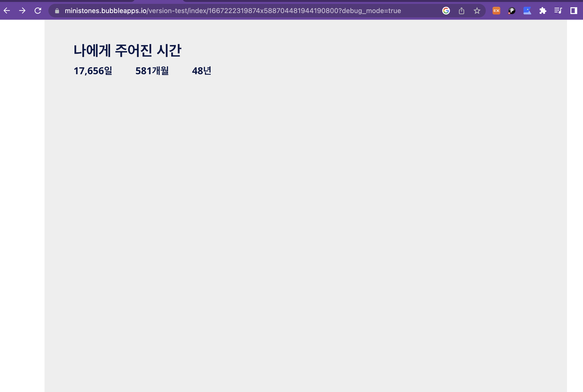Viewport: 583px width, 392px height.
Task: Bookmark this page with the star
Action: (477, 10)
